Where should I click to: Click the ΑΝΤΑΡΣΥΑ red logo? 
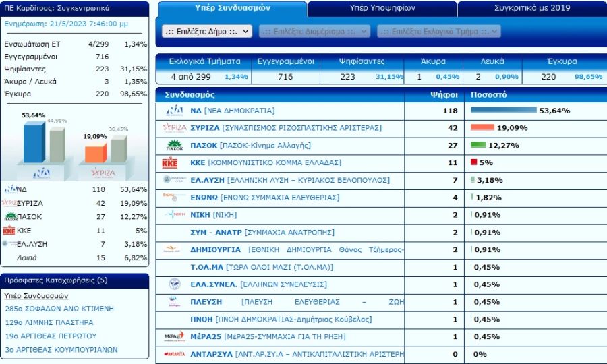tap(174, 354)
